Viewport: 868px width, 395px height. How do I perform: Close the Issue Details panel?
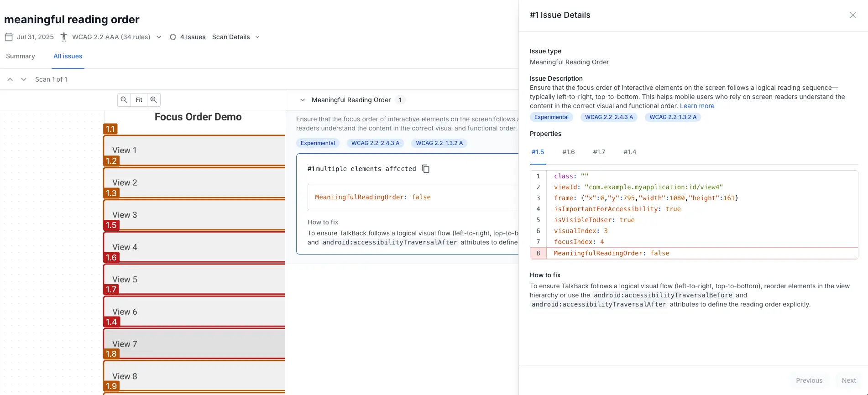(x=852, y=15)
